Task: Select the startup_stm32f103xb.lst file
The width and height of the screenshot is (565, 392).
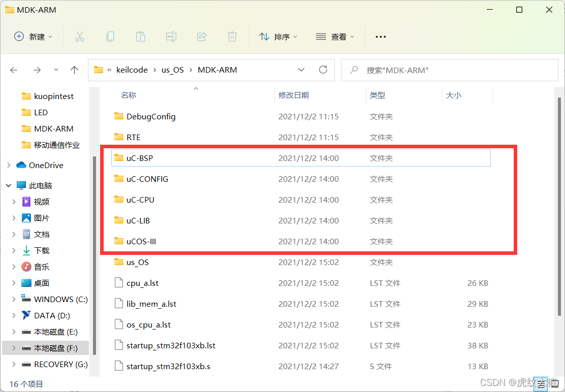Action: (x=301, y=346)
